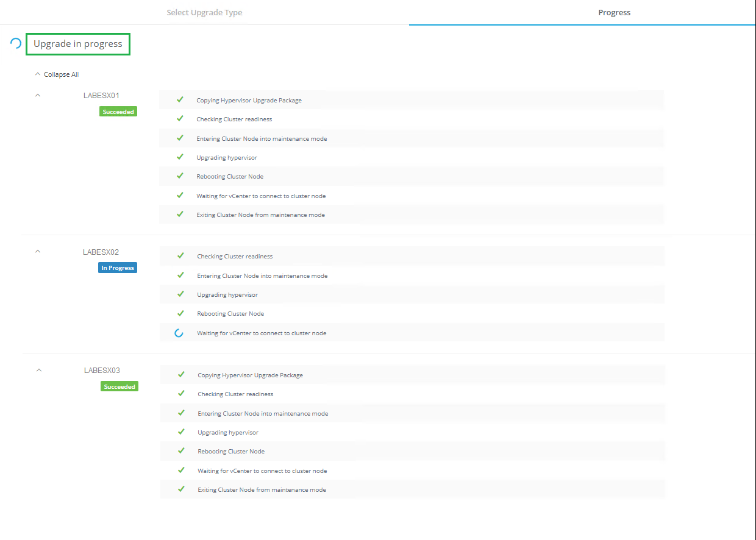This screenshot has height=540, width=756.
Task: Click LABESX03 Checking Cluster readiness checkmark
Action: 181,394
